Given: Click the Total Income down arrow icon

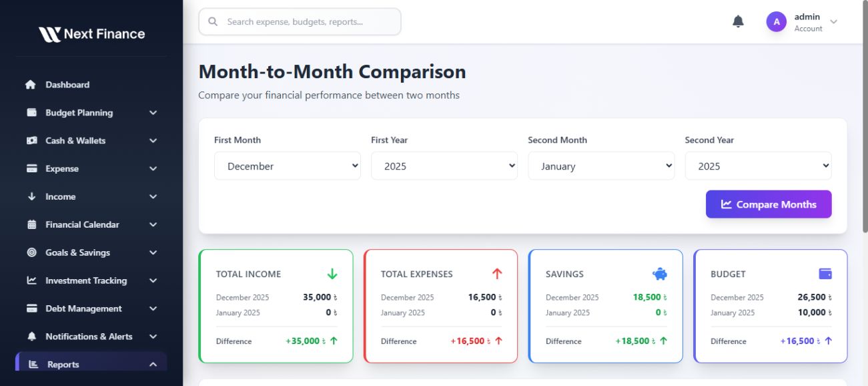Looking at the screenshot, I should [332, 274].
